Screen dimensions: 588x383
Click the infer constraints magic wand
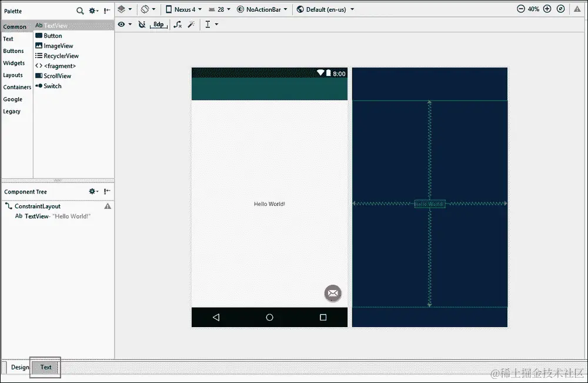click(191, 24)
